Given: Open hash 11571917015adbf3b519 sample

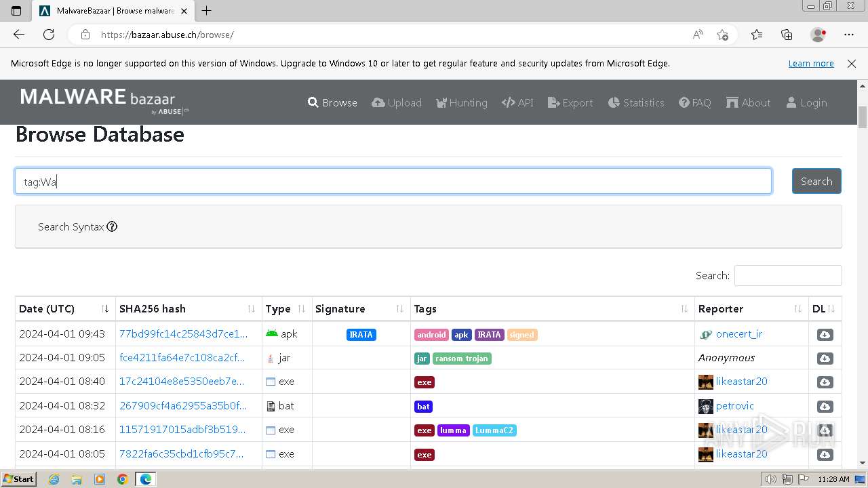Looking at the screenshot, I should (182, 430).
